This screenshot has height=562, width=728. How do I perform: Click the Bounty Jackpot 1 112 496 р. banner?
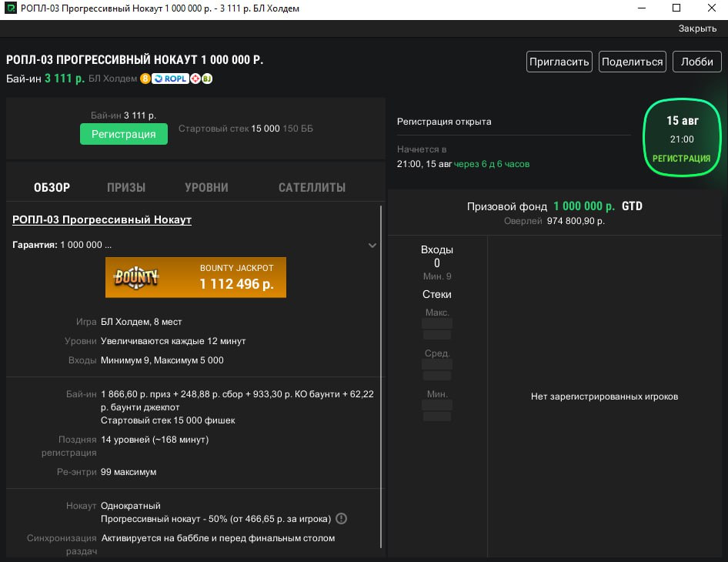point(195,277)
